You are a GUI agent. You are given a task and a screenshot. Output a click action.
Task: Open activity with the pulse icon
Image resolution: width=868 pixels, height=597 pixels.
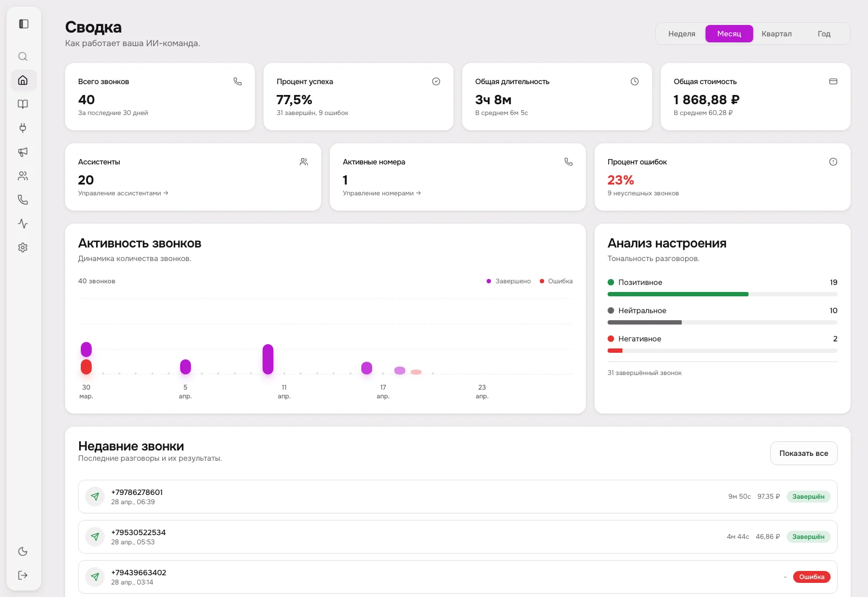point(23,223)
